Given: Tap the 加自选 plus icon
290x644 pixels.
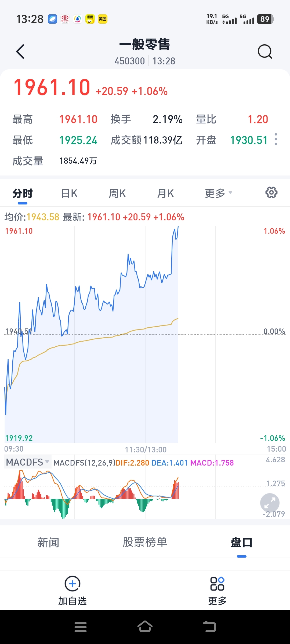Looking at the screenshot, I should pos(73,583).
